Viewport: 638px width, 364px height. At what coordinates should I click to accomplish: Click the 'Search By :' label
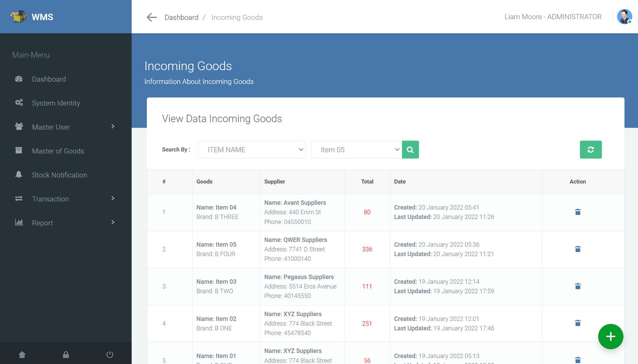176,150
